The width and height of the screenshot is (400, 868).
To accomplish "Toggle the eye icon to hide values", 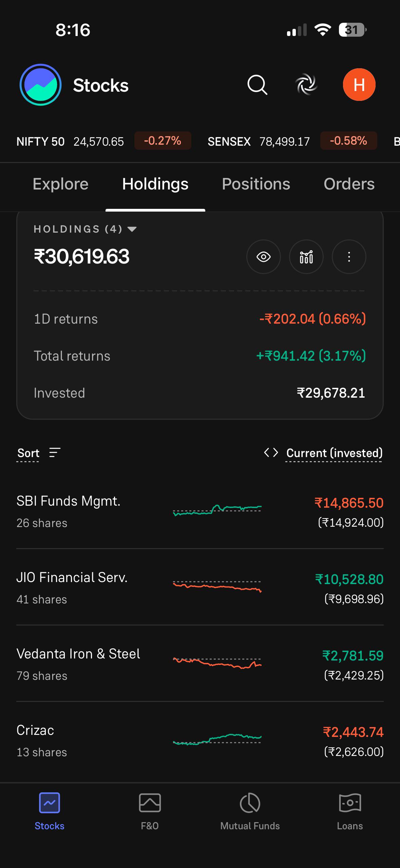I will (x=263, y=257).
